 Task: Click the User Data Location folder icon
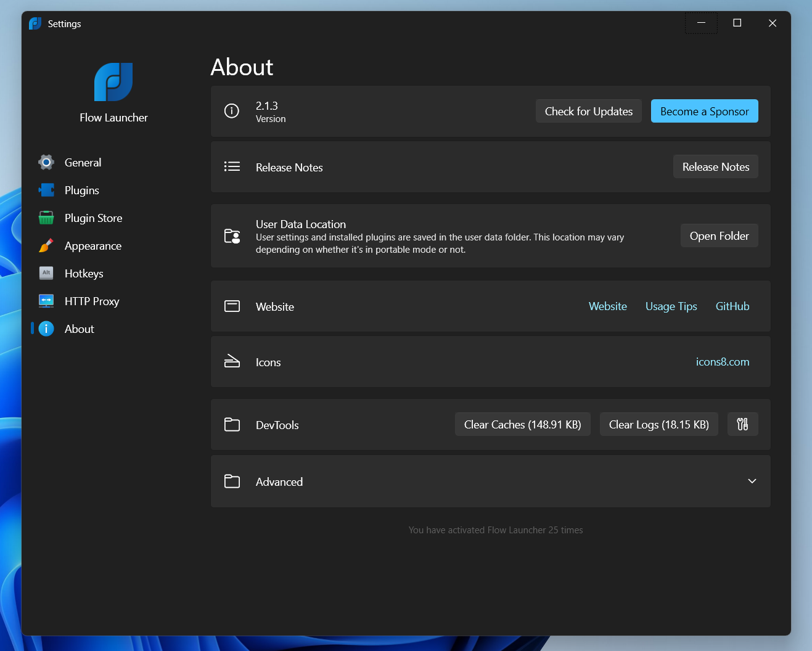pyautogui.click(x=232, y=236)
